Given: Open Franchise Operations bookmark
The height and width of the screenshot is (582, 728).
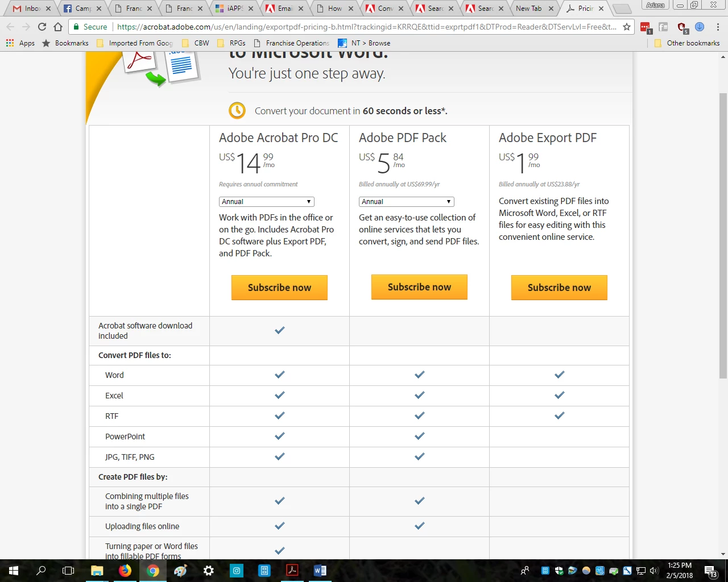Looking at the screenshot, I should point(292,43).
